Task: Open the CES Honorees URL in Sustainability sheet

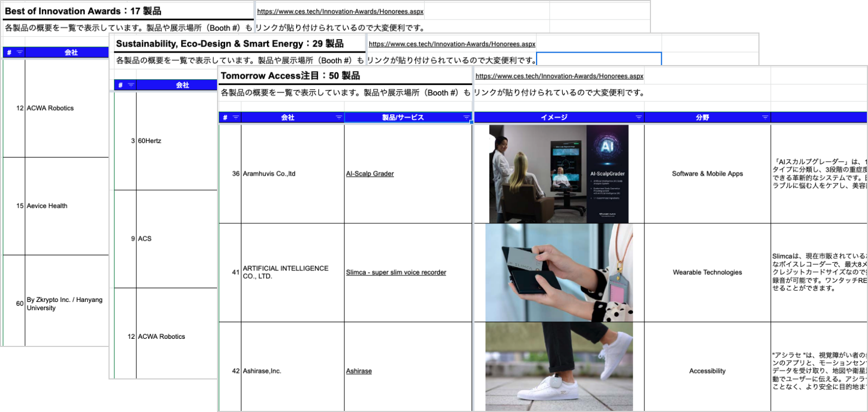Action: (452, 44)
